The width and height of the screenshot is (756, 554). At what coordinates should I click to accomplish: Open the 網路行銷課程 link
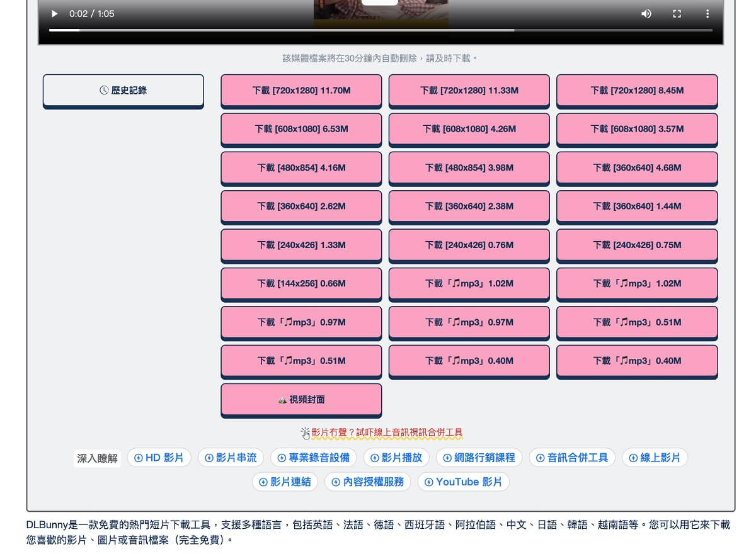pos(479,458)
